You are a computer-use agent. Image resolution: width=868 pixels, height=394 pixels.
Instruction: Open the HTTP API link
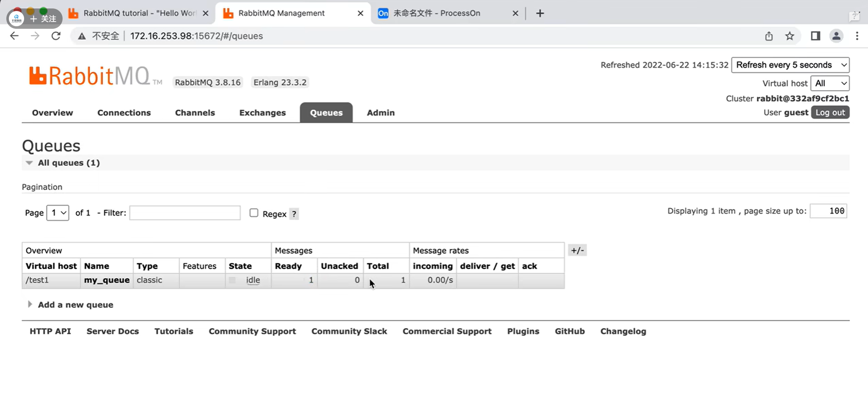tap(50, 331)
